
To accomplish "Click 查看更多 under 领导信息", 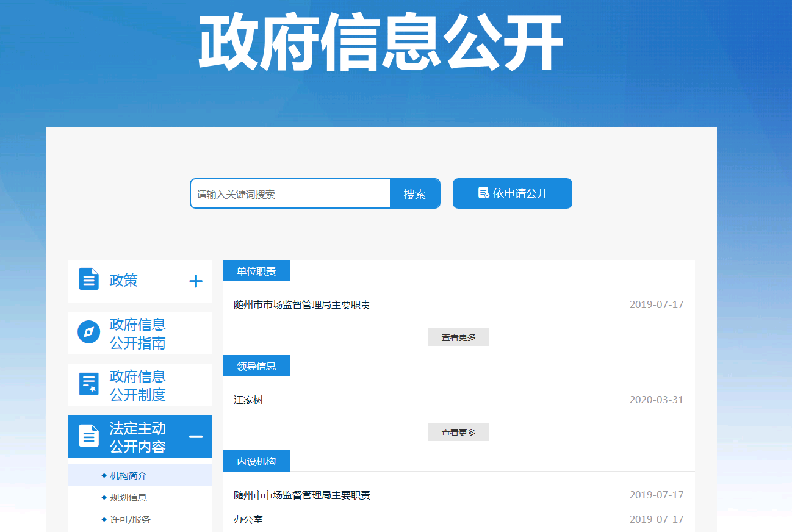I will (x=458, y=433).
